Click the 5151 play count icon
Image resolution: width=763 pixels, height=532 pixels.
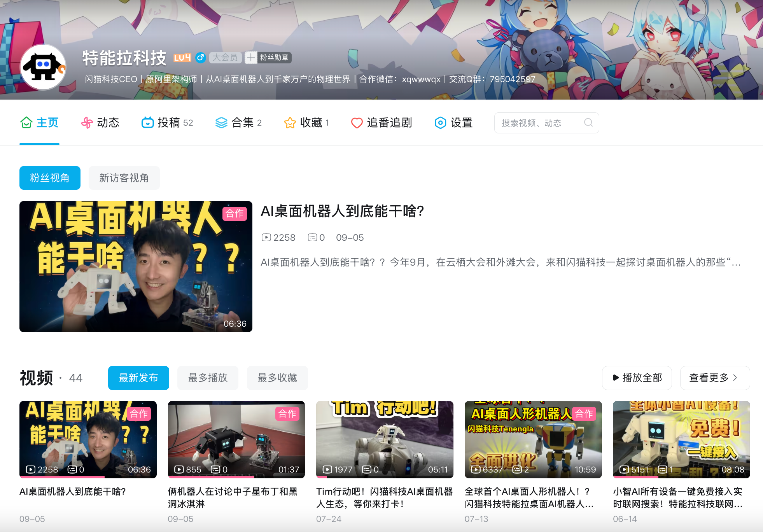pos(624,469)
